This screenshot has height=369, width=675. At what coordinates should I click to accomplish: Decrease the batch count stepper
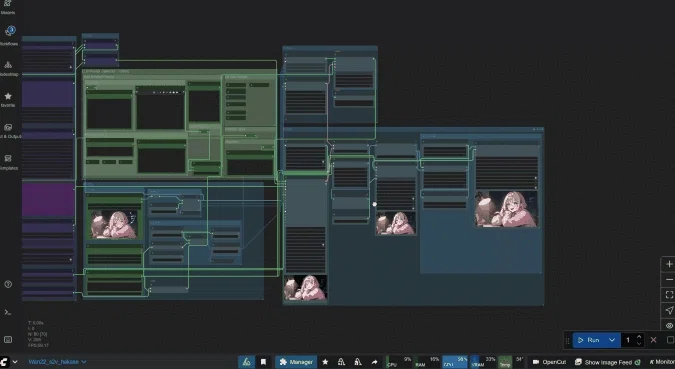click(639, 344)
